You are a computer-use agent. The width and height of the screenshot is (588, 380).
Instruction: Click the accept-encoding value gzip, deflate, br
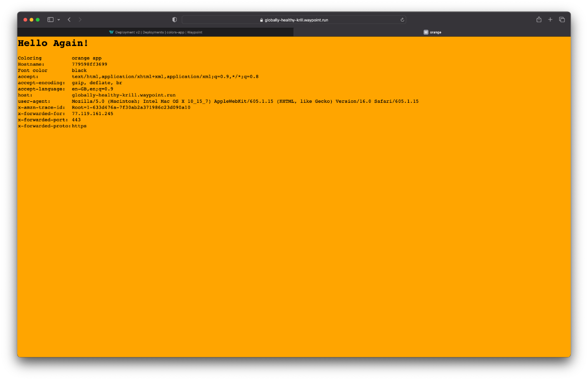click(97, 83)
